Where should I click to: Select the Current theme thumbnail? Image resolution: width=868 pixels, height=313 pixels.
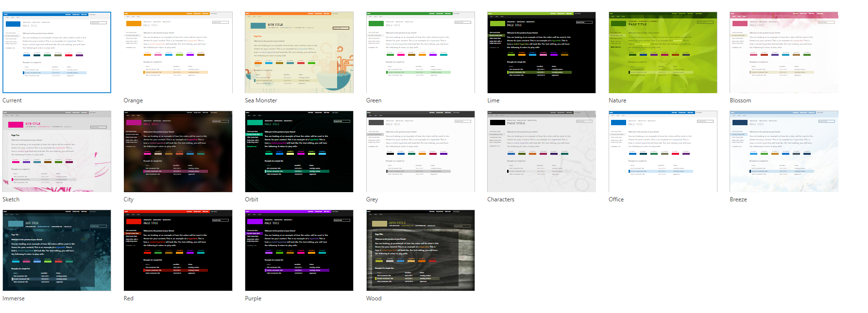click(x=57, y=52)
